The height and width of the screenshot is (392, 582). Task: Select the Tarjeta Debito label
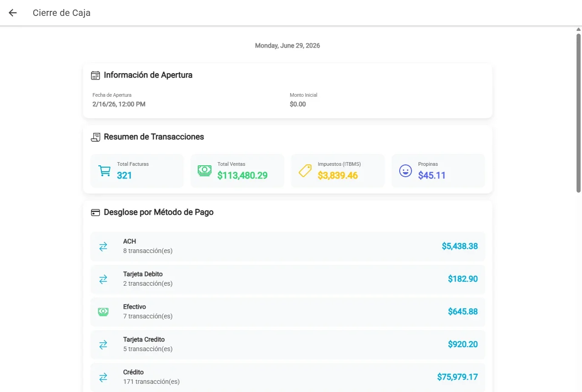[x=143, y=274]
